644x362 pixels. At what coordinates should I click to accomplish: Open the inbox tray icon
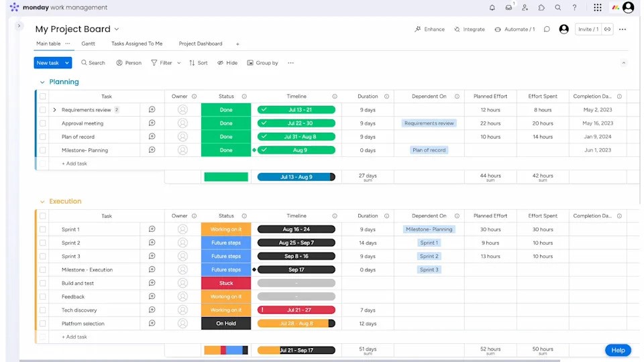pyautogui.click(x=508, y=8)
